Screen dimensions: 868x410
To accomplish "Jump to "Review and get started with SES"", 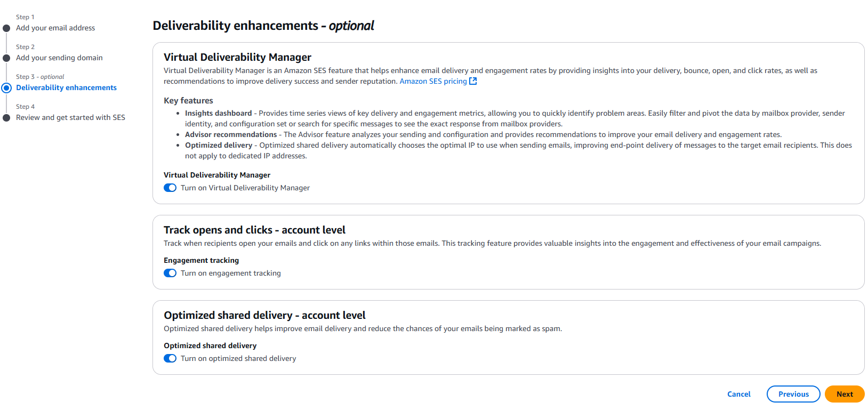I will coord(70,117).
